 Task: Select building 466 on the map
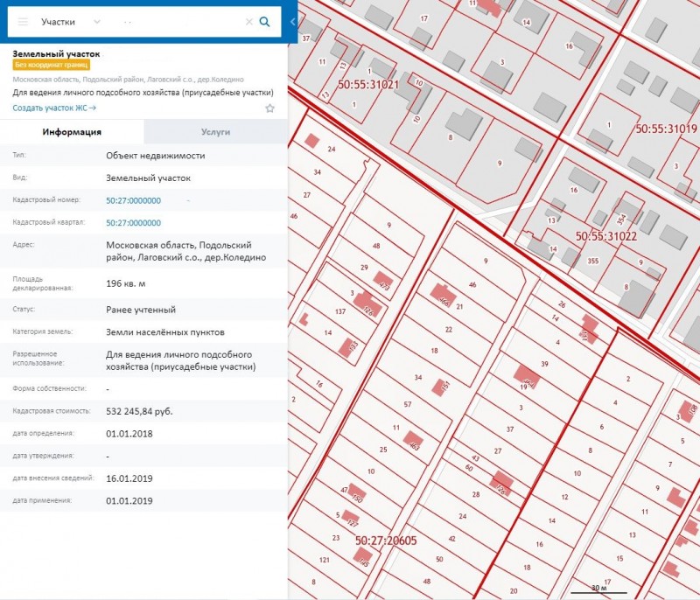pyautogui.click(x=443, y=295)
